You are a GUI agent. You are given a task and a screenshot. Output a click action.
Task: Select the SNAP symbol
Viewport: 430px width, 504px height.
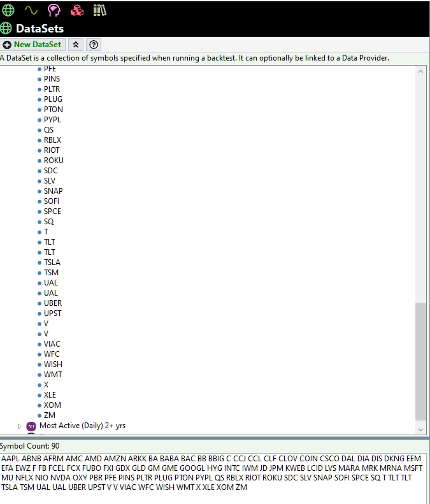[x=54, y=191]
